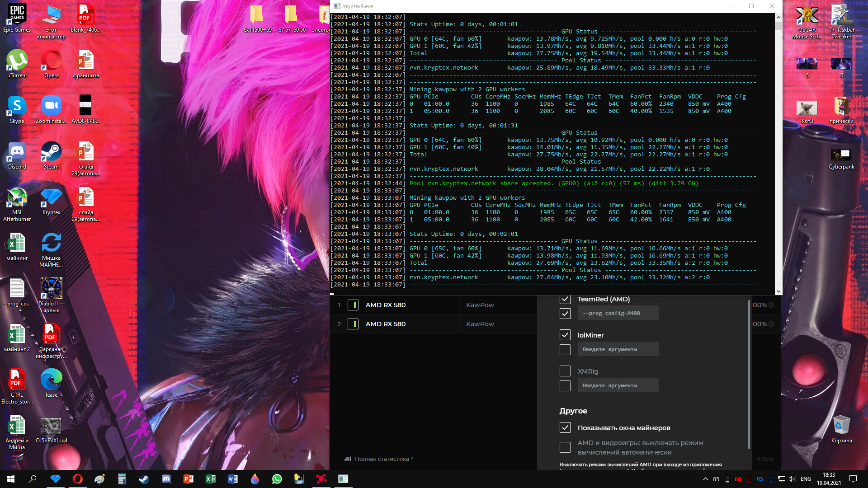
Task: Click console scrollbar down arrow
Action: (778, 291)
